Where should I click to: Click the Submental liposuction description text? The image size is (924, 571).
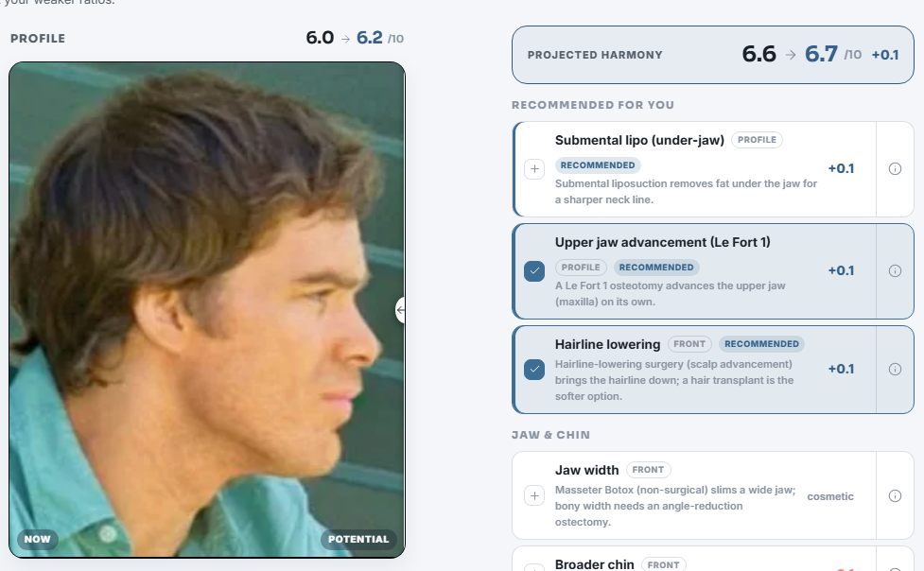(686, 192)
